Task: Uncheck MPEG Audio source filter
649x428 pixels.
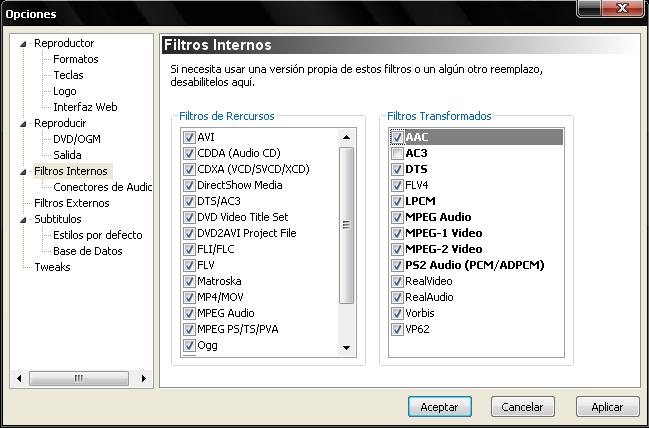Action: [x=189, y=313]
